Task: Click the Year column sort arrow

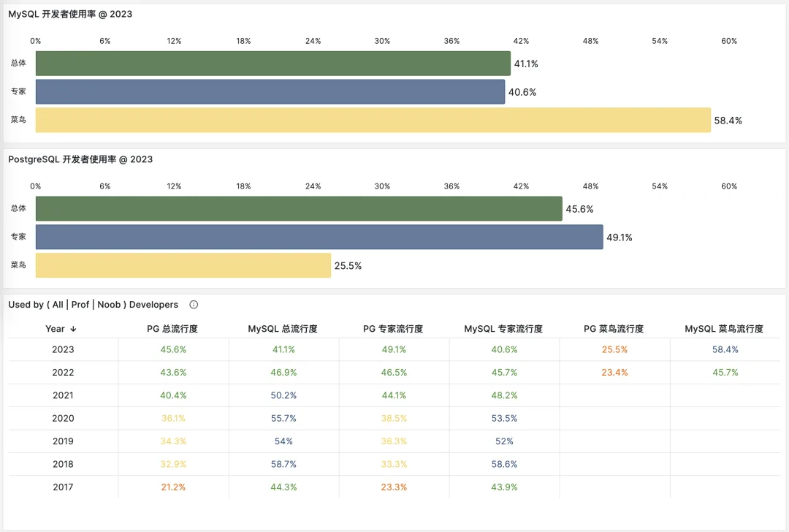Action: (74, 329)
